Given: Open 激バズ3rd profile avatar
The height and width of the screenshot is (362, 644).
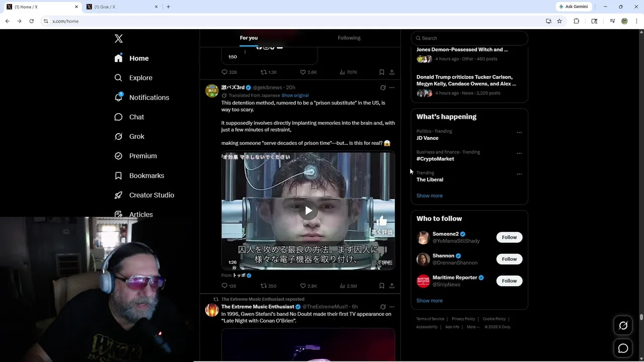Looking at the screenshot, I should click(x=212, y=90).
